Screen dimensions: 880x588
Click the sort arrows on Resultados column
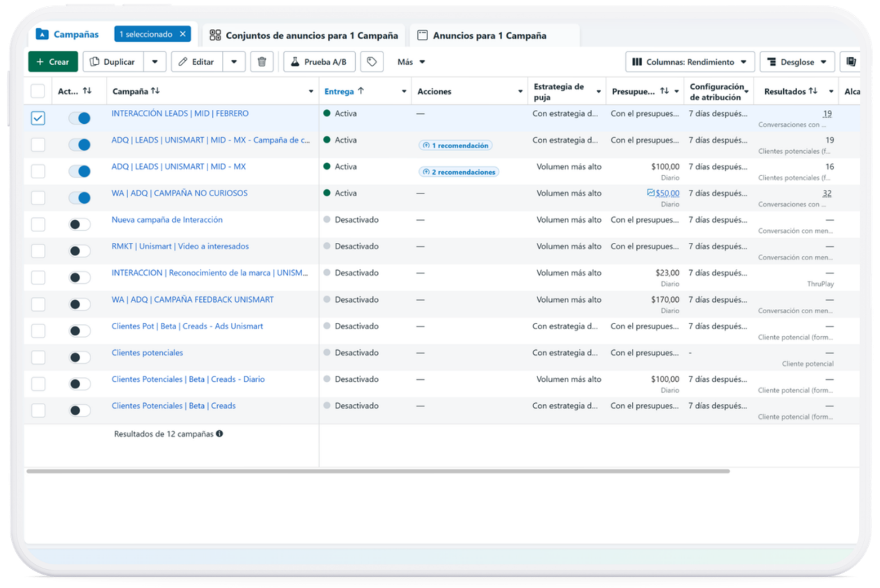(x=813, y=91)
